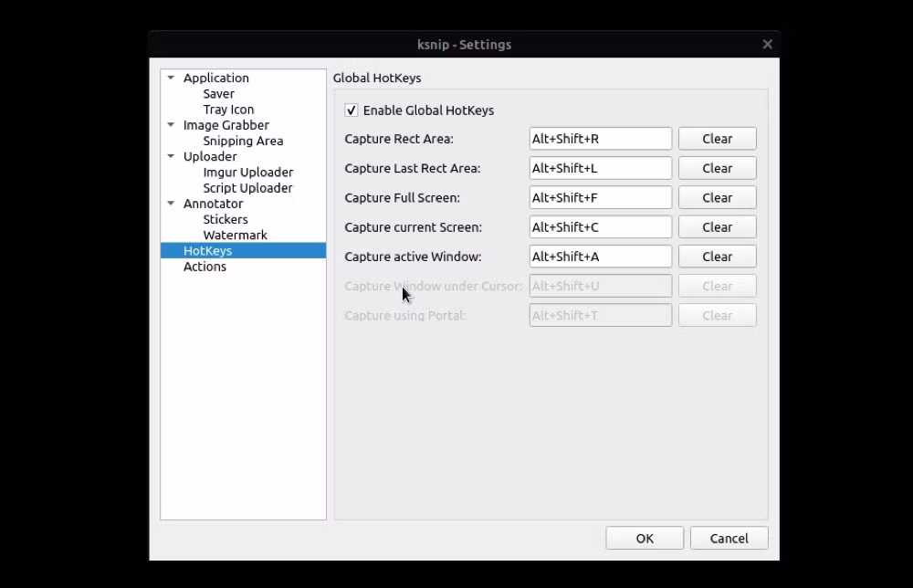Clear the Capture active Window hotkey
Image resolution: width=913 pixels, height=588 pixels.
click(x=718, y=257)
